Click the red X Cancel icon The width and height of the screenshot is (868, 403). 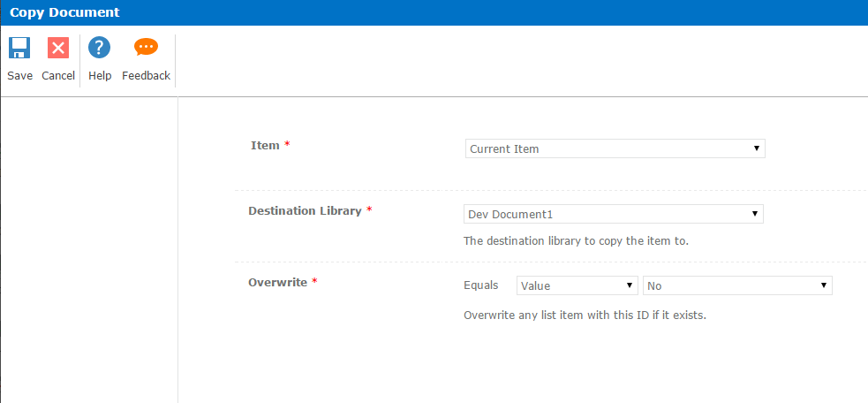point(58,48)
